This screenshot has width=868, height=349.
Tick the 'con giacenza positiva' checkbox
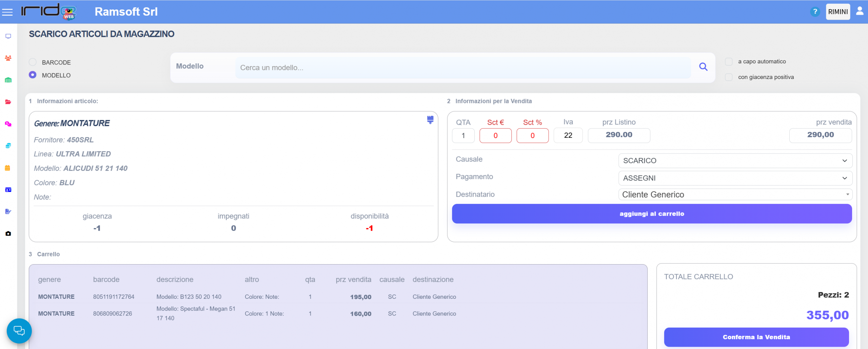point(729,77)
